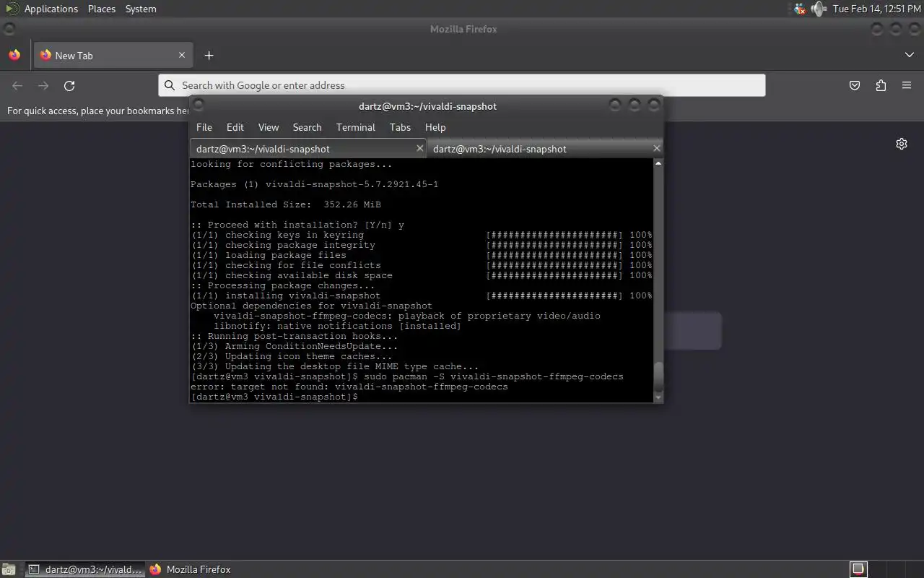The width and height of the screenshot is (924, 578).
Task: Click the search magnifier icon in address bar
Action: click(170, 85)
